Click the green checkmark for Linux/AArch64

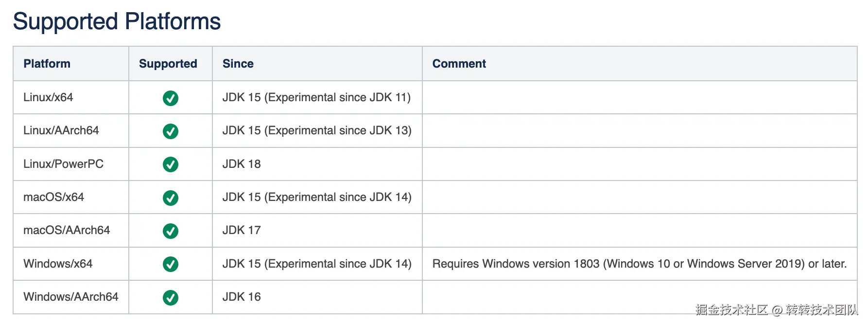coord(171,131)
